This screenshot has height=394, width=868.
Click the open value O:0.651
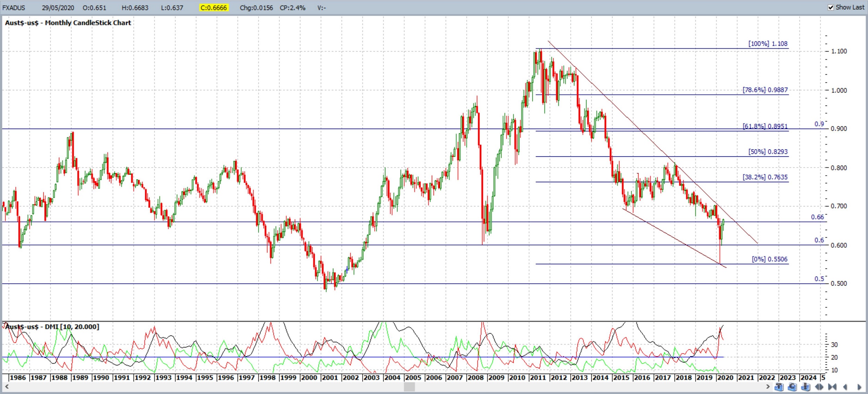pyautogui.click(x=94, y=8)
